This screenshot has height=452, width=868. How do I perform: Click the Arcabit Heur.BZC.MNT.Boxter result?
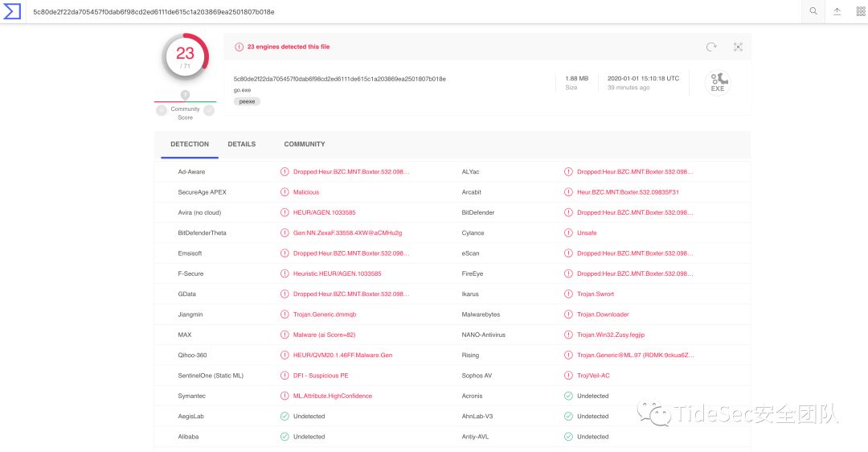(628, 192)
